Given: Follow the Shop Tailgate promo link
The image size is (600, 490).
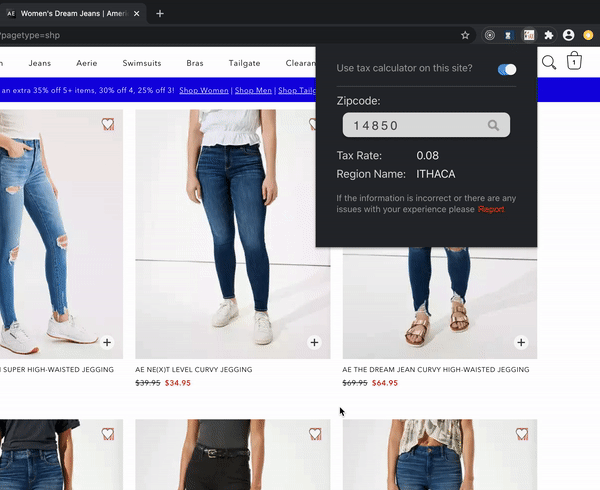Looking at the screenshot, I should (297, 90).
